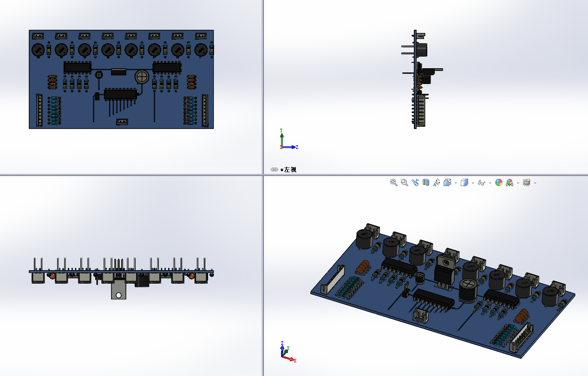This screenshot has height=376, width=588.
Task: Open the View Orientation dropdown arrow
Action: tap(456, 183)
